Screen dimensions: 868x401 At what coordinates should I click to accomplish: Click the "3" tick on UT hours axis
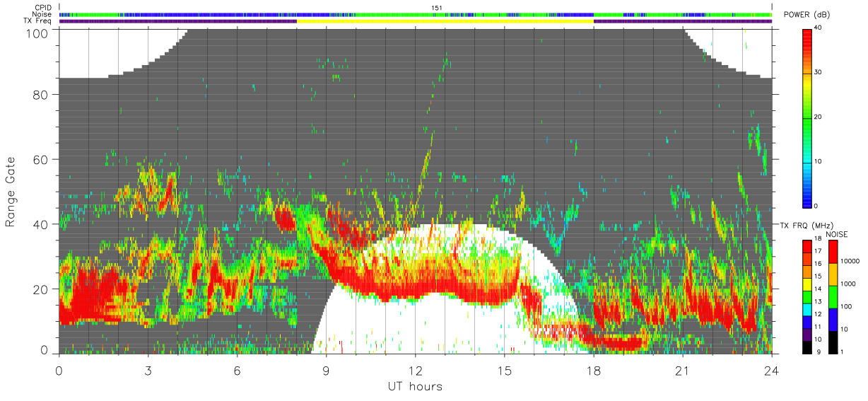point(148,369)
